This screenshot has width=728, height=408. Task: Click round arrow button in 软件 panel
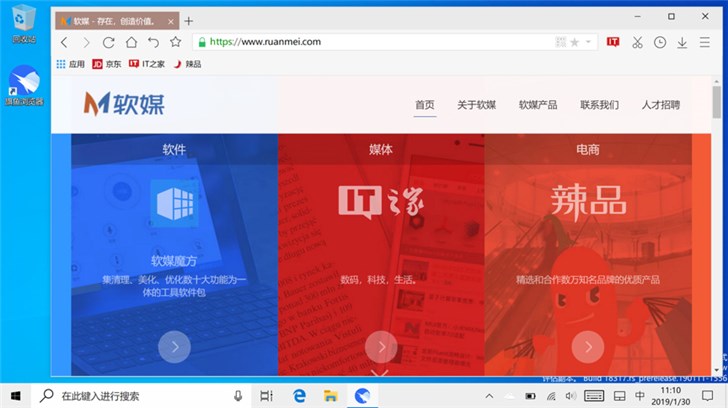(x=175, y=347)
